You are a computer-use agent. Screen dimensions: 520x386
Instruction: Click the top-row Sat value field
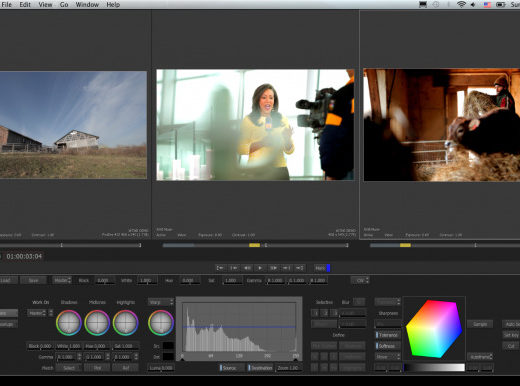click(232, 280)
